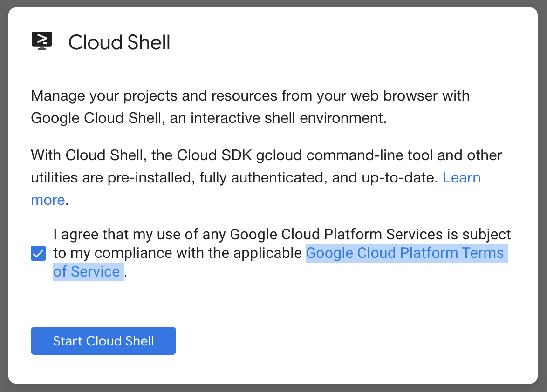Open the Learn more link
This screenshot has height=392, width=547.
(x=461, y=178)
